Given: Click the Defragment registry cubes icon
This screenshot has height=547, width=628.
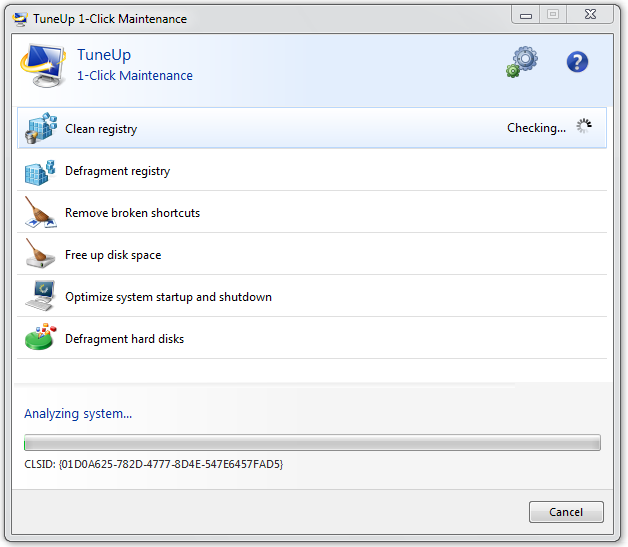Looking at the screenshot, I should (x=40, y=172).
